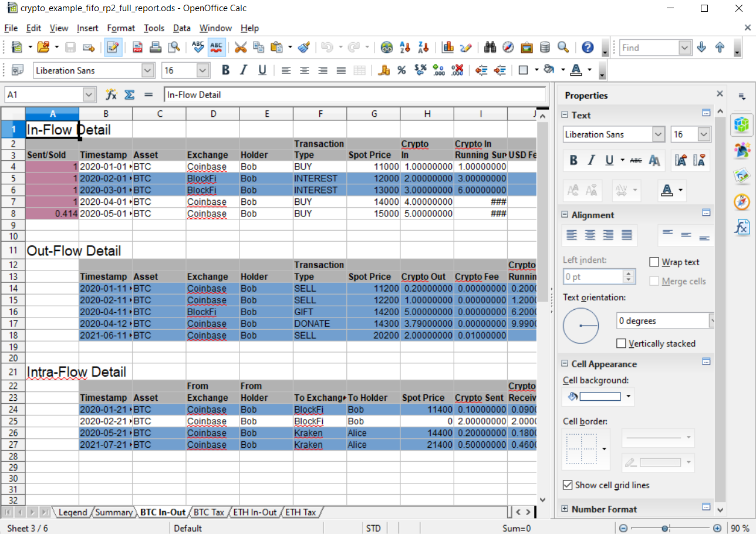Open the Function Wizard
Image resolution: width=756 pixels, height=534 pixels.
pyautogui.click(x=109, y=94)
